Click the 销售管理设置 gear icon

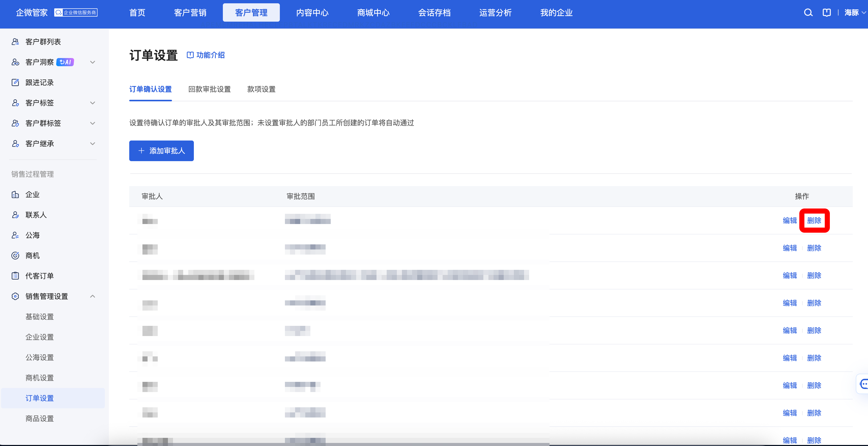point(15,296)
